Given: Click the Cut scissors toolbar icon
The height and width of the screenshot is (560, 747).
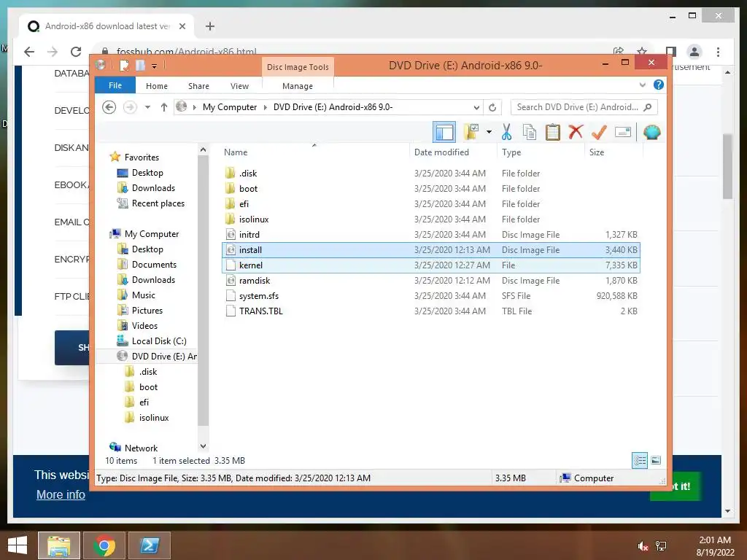Looking at the screenshot, I should pos(506,132).
